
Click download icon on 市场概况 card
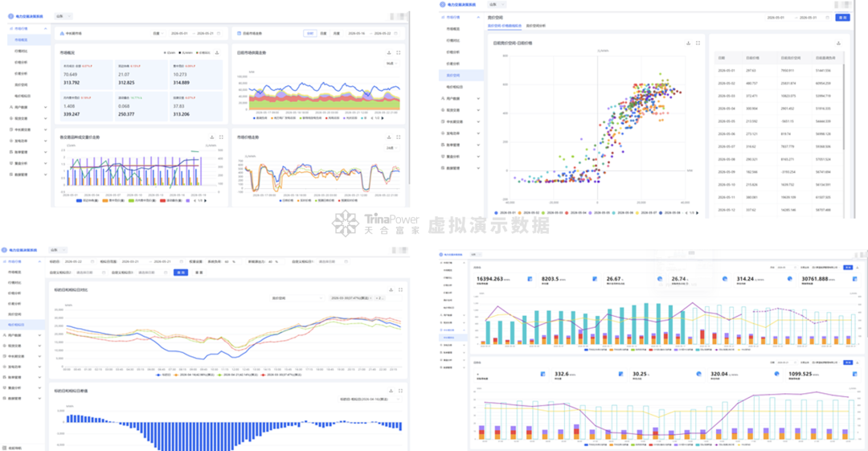click(x=217, y=52)
